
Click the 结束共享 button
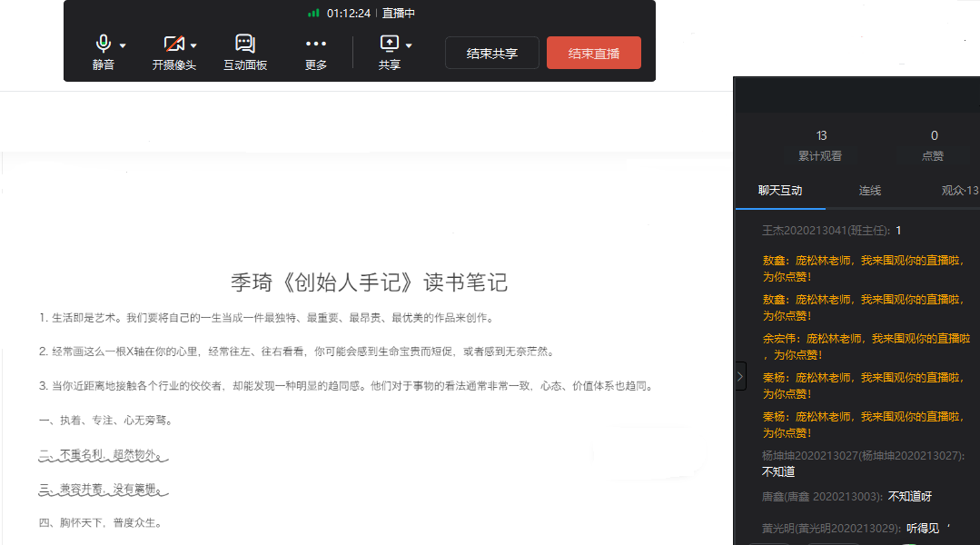[491, 54]
